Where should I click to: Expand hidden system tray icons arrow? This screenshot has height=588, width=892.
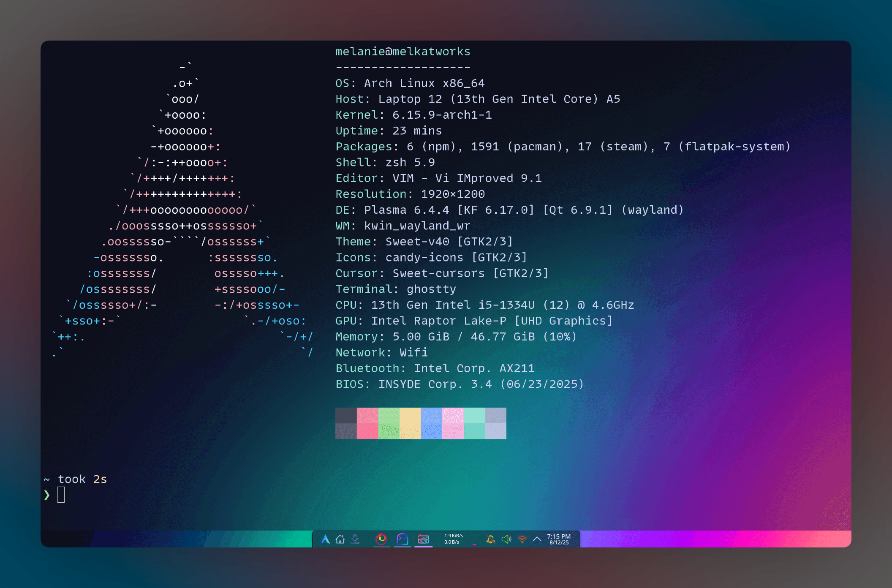[537, 539]
